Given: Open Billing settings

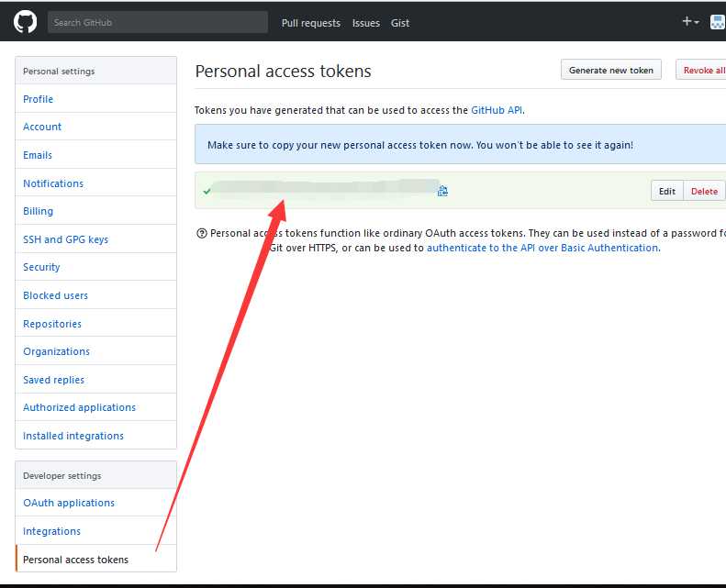Looking at the screenshot, I should coord(95,211).
